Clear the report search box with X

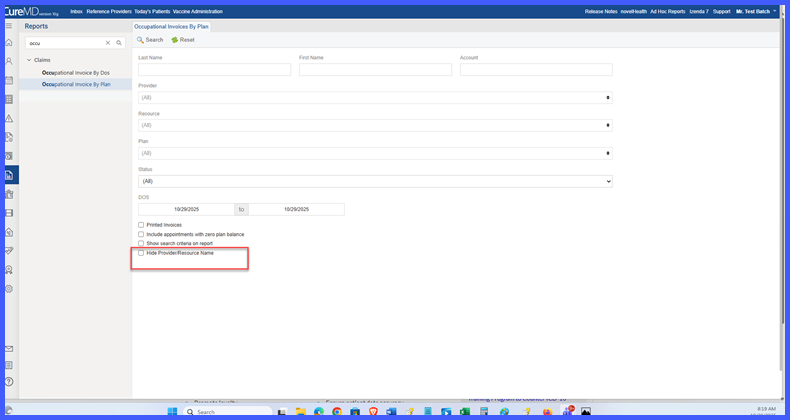point(108,43)
